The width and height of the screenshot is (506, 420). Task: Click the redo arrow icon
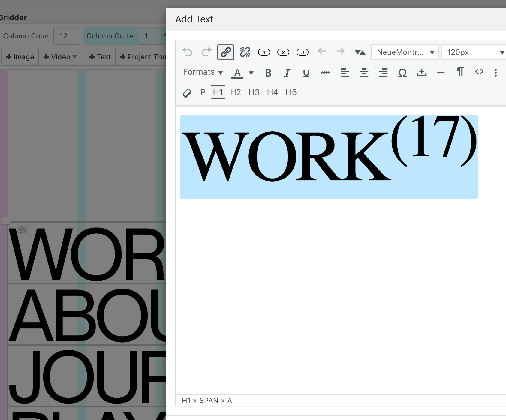pyautogui.click(x=206, y=52)
